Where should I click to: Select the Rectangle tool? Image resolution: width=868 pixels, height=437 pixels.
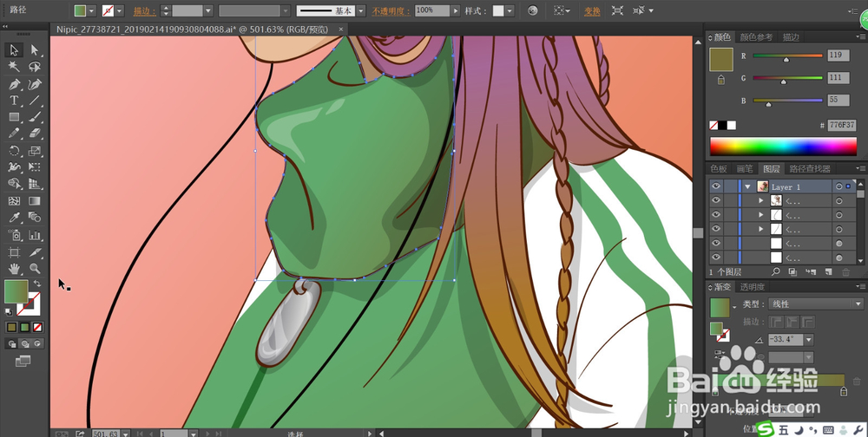pos(14,117)
